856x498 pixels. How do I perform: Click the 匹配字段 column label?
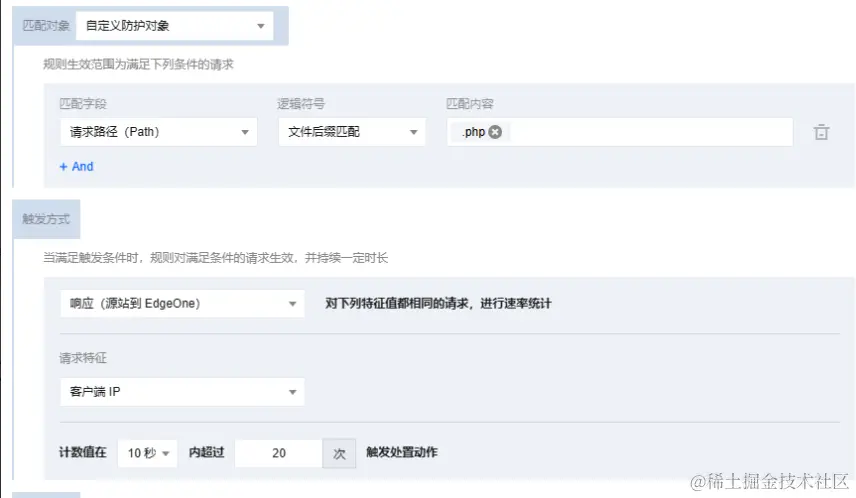83,103
